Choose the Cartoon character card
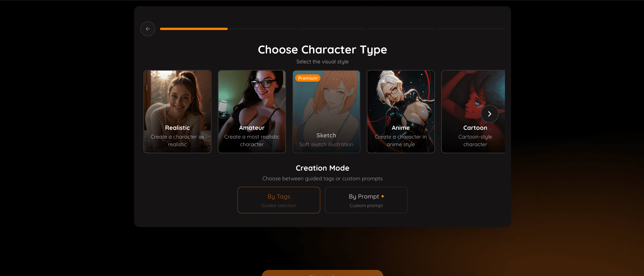The image size is (644, 276). [x=473, y=111]
